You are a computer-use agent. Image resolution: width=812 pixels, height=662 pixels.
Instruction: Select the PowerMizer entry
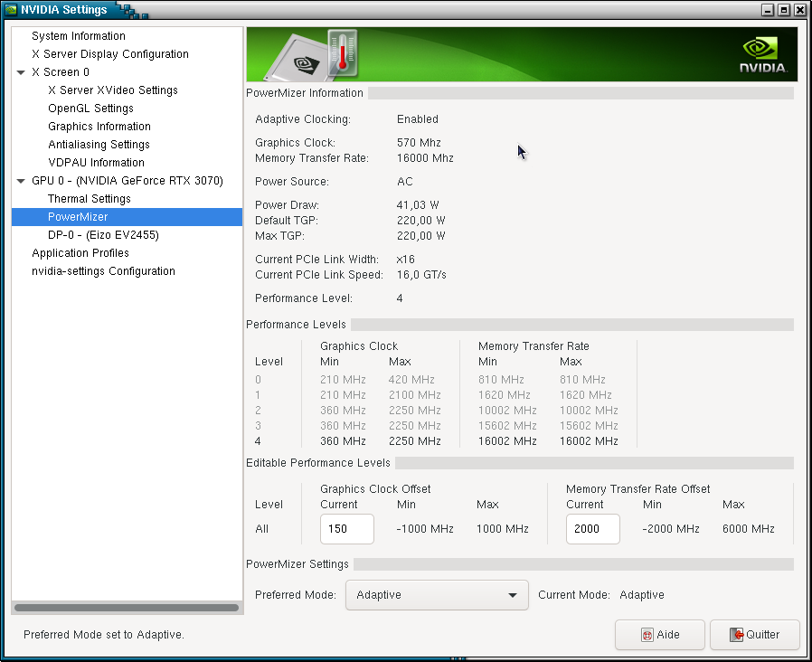(x=127, y=217)
